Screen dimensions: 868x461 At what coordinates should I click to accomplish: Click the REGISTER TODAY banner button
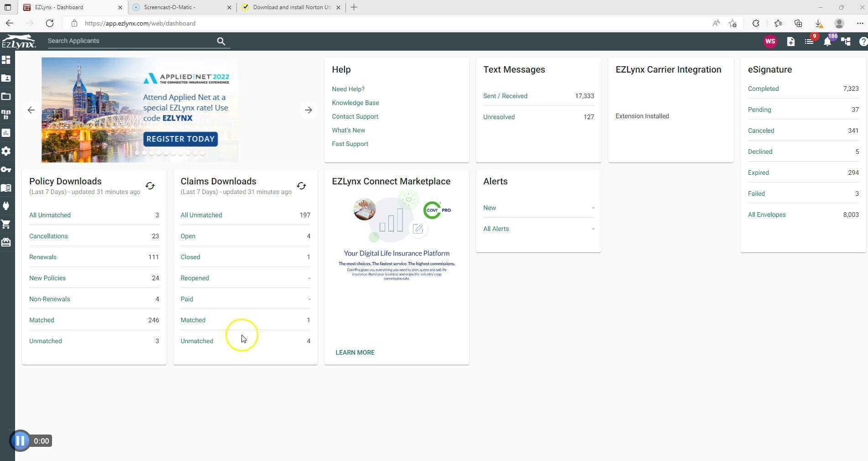click(180, 139)
